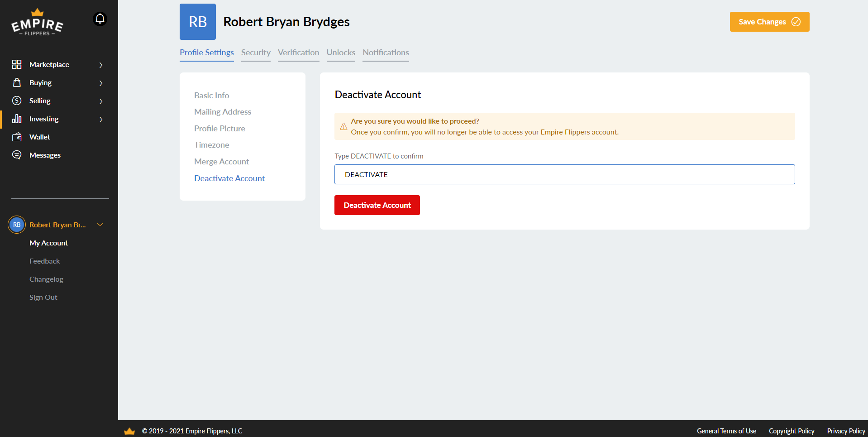Click the footer crown icon
This screenshot has height=437, width=868.
coord(129,431)
